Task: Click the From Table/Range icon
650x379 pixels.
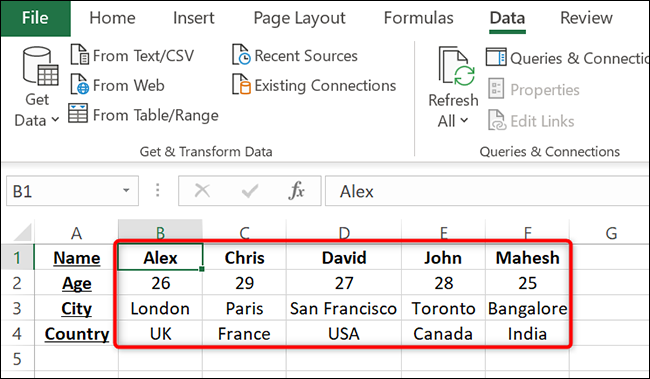Action: pyautogui.click(x=78, y=113)
